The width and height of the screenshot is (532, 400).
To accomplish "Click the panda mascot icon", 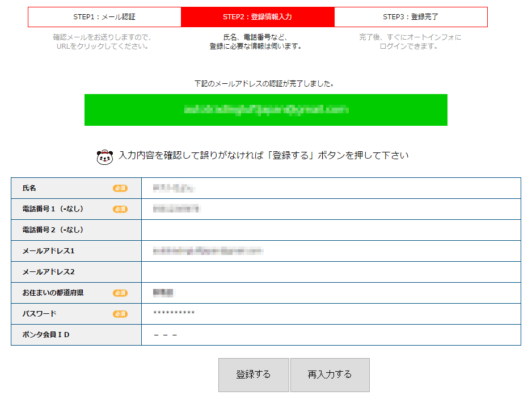I will point(105,157).
